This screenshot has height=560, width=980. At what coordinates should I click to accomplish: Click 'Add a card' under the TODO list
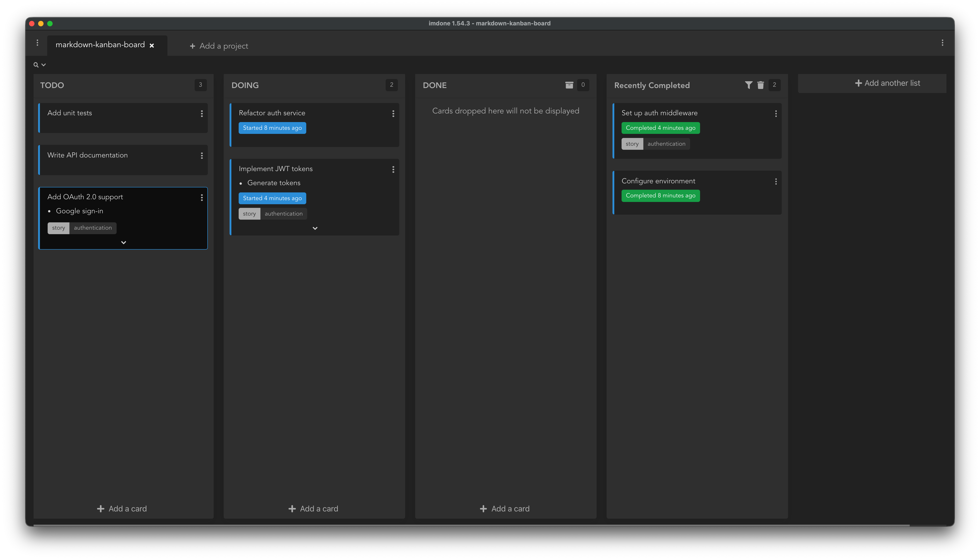pyautogui.click(x=122, y=508)
